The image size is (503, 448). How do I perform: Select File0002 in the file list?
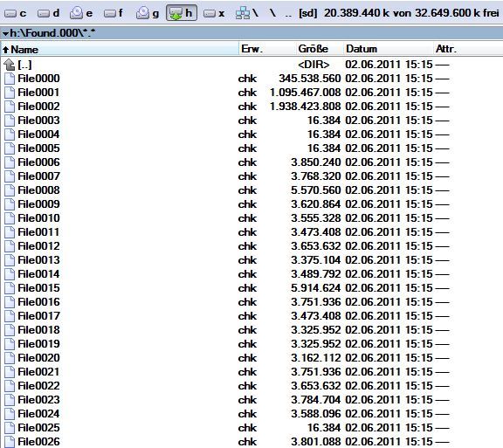(x=38, y=107)
